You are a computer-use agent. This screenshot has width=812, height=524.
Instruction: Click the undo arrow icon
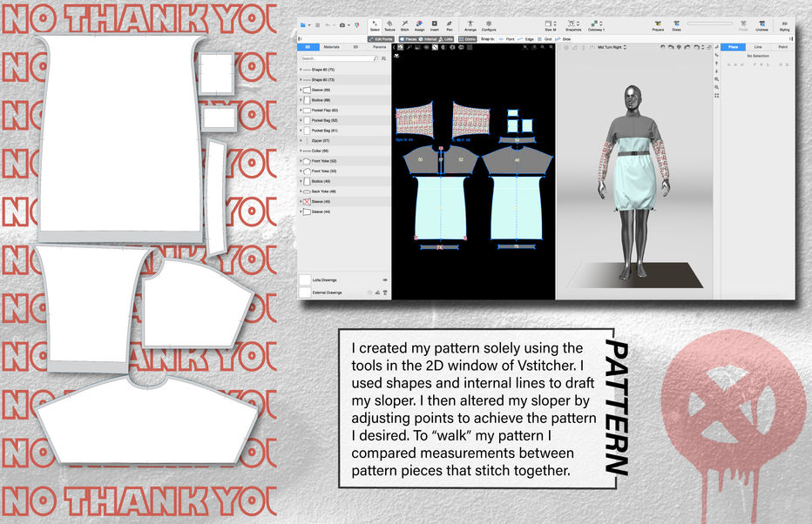coord(328,25)
